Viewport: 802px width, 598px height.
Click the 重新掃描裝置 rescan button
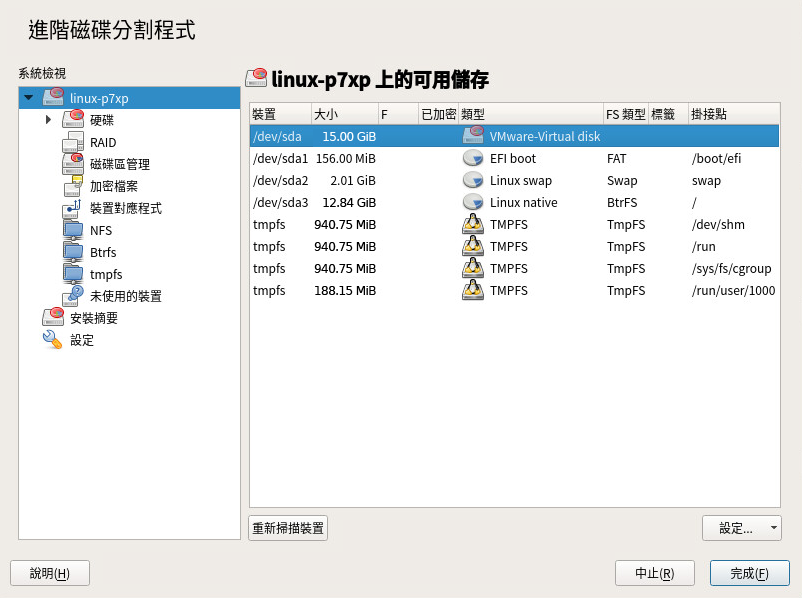click(288, 528)
